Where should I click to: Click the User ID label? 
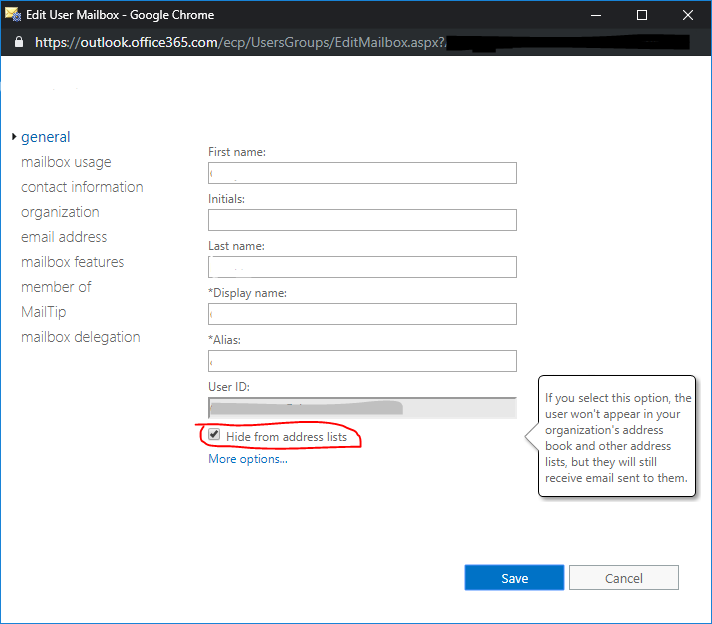[229, 387]
